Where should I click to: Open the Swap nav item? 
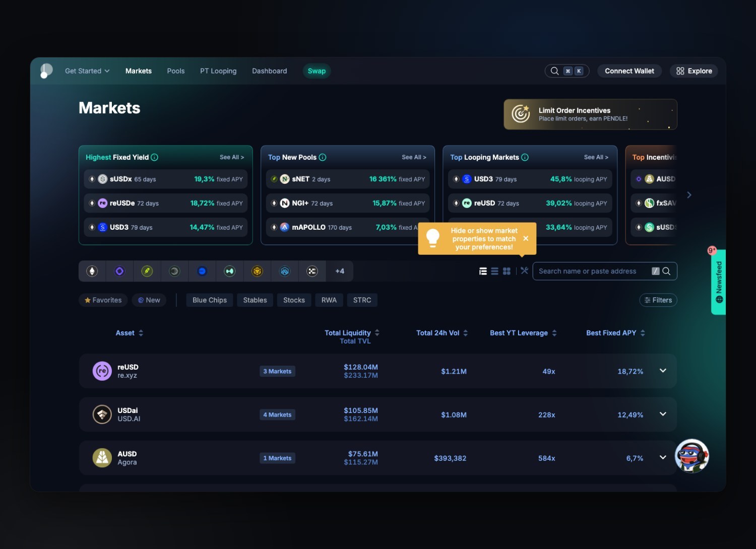tap(317, 71)
